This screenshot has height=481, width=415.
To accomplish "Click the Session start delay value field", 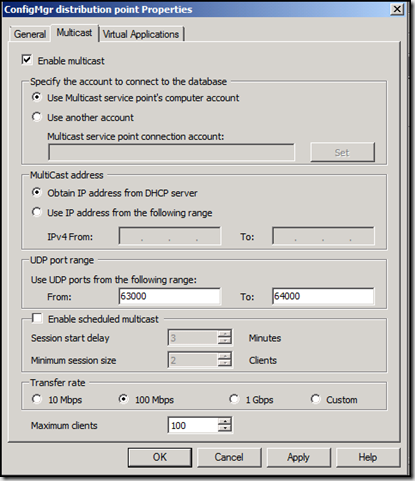I will coord(192,338).
